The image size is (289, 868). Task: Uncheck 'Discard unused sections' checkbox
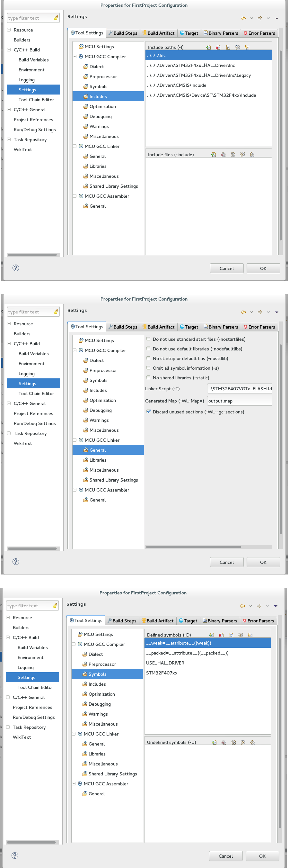coord(148,411)
